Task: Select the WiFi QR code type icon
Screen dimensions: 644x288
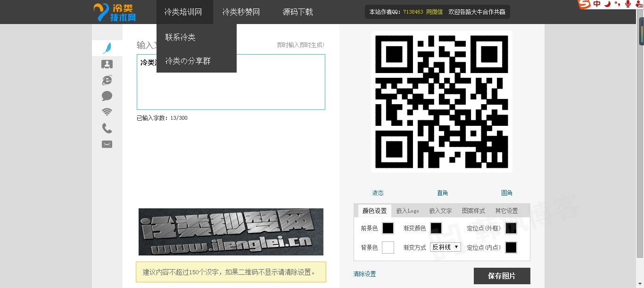Action: coord(107,112)
